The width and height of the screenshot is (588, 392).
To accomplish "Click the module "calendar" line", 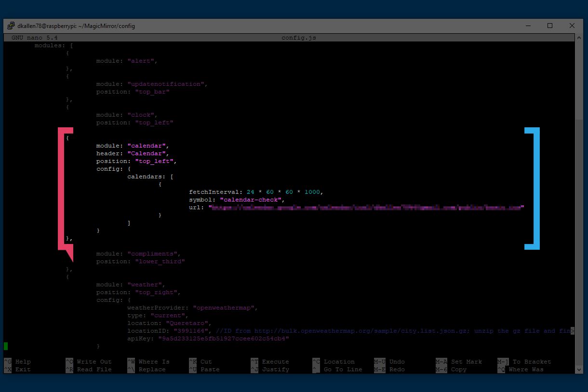I will click(x=133, y=146).
